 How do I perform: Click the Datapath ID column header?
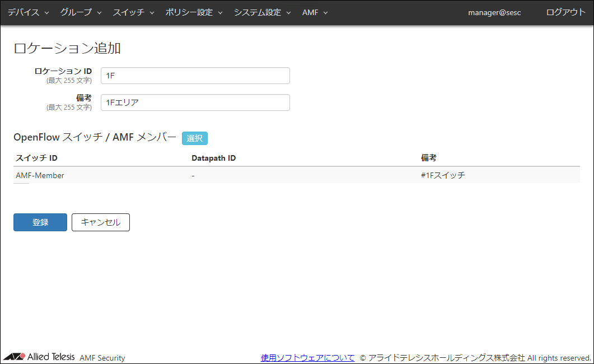point(213,158)
